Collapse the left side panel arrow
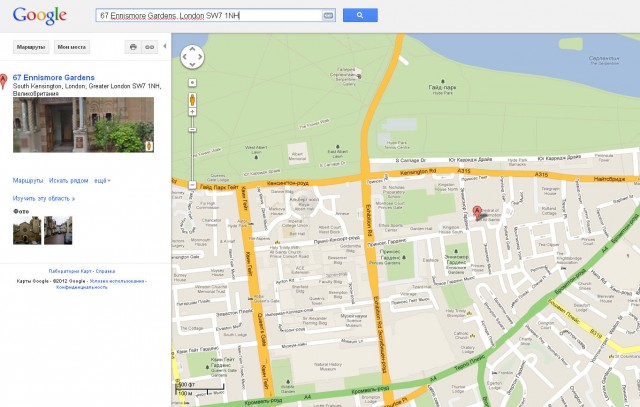 [165, 47]
